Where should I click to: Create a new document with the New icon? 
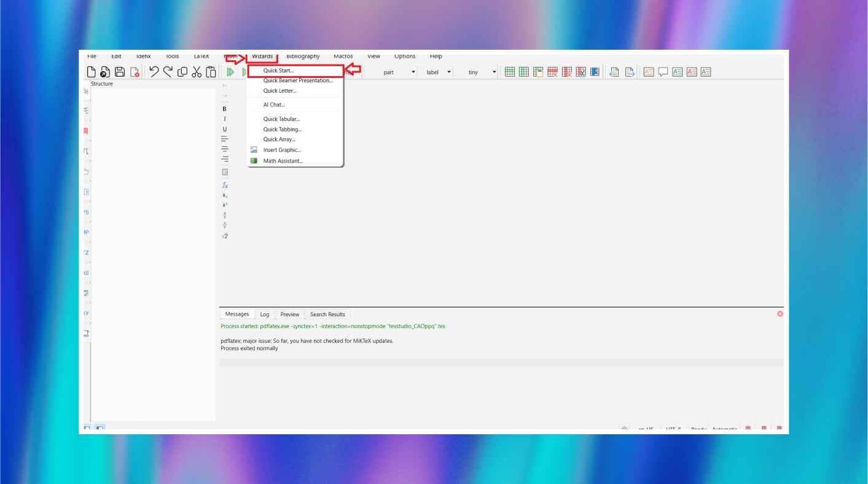[92, 72]
